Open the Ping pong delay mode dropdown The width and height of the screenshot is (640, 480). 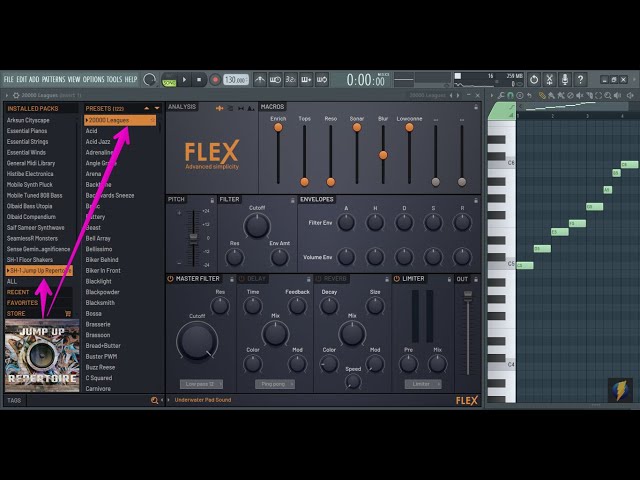(274, 384)
